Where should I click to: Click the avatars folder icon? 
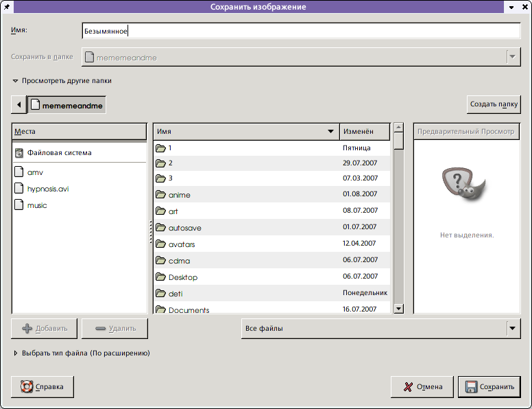pyautogui.click(x=161, y=244)
